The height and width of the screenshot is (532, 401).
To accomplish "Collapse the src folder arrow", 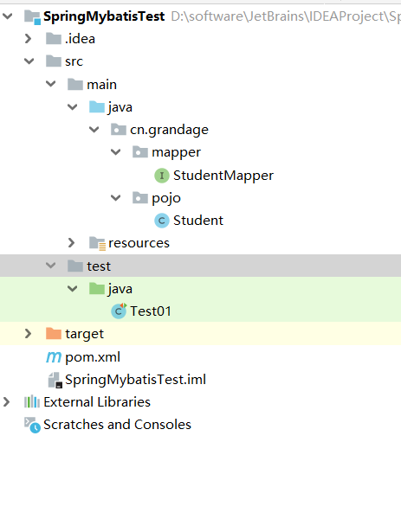I will [29, 61].
